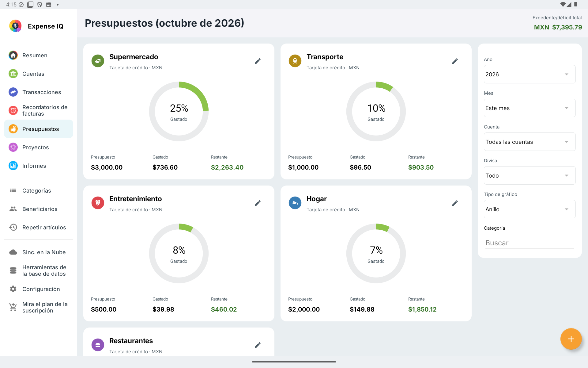Viewport: 588px width, 368px height.
Task: Click the Transporte 10% ring chart
Action: click(x=376, y=111)
